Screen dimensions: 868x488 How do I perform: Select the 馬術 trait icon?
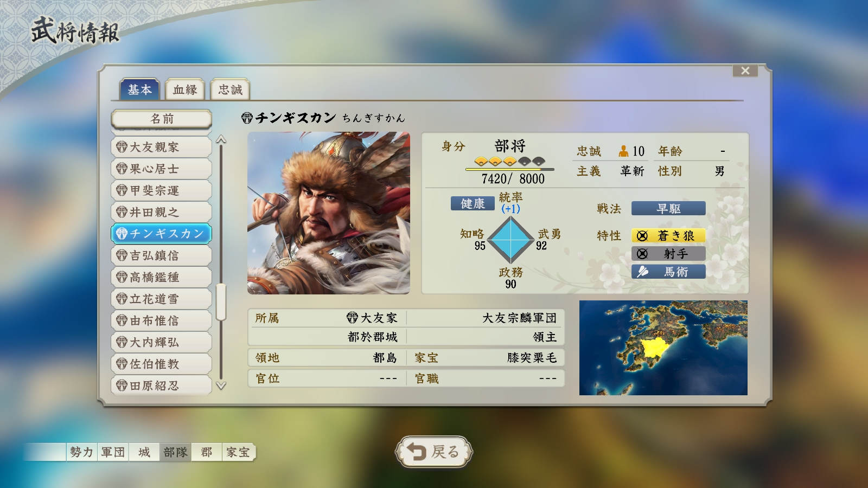pos(642,272)
